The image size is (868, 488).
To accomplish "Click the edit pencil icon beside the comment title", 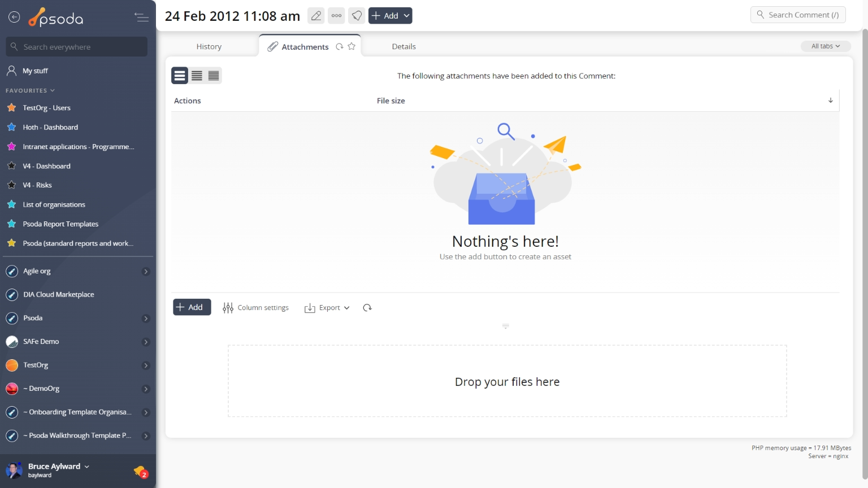I will [x=316, y=16].
